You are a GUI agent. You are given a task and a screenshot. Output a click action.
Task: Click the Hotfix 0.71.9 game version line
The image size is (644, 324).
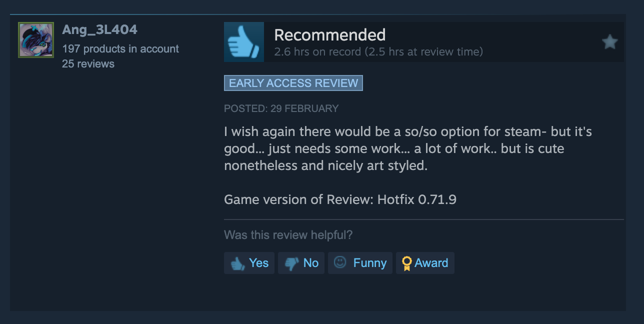pyautogui.click(x=340, y=200)
